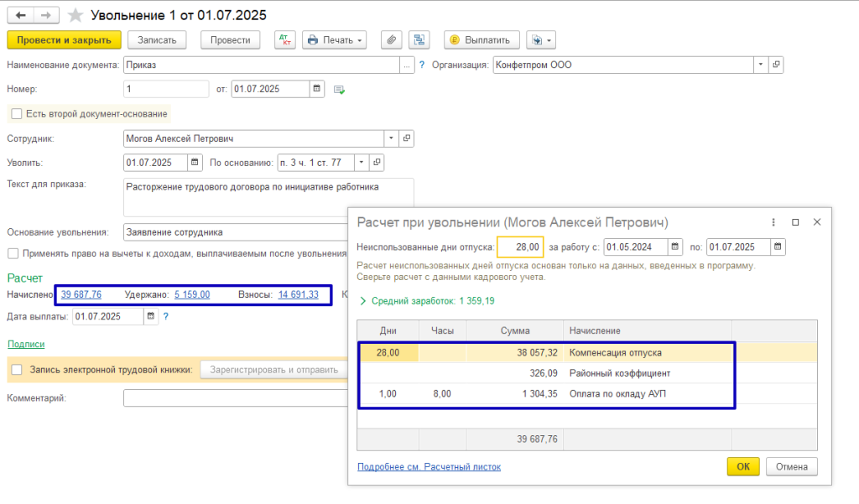Toggle 'Применять право на вычеты' checkbox
This screenshot has width=859, height=504.
pyautogui.click(x=13, y=253)
